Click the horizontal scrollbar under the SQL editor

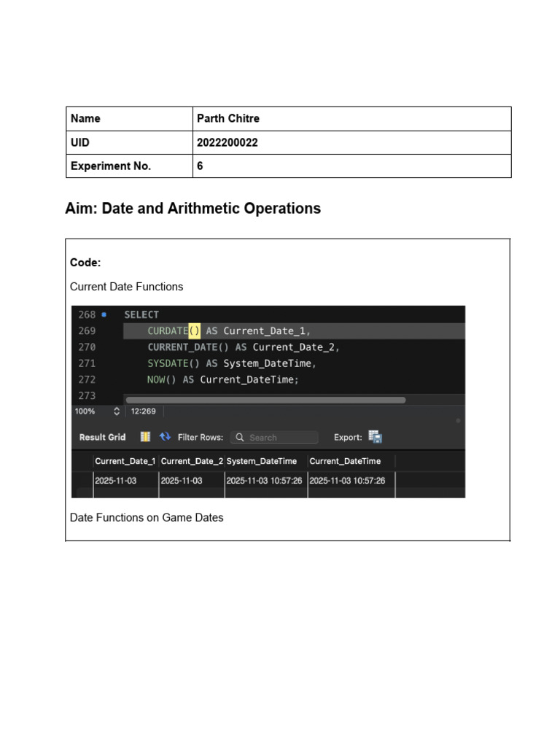tap(265, 400)
